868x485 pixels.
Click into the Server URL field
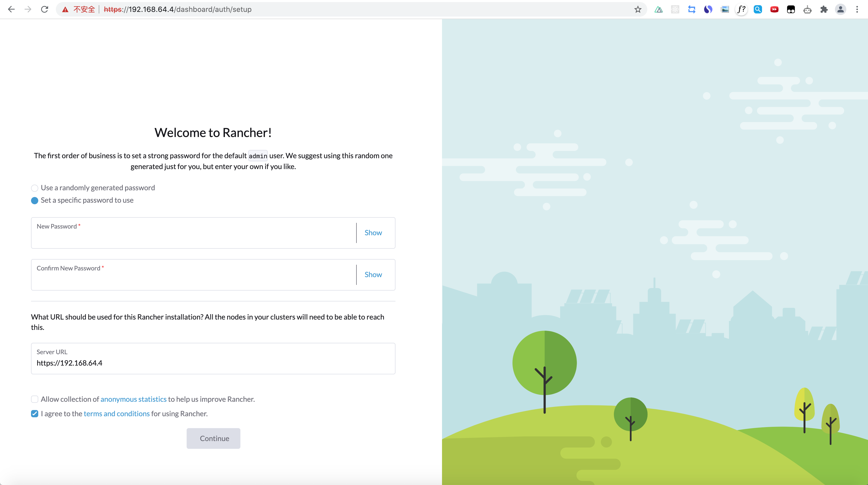213,359
